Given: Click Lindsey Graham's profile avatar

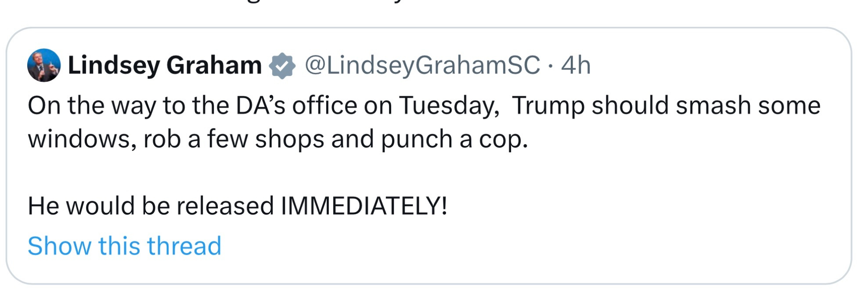Looking at the screenshot, I should pos(44,66).
